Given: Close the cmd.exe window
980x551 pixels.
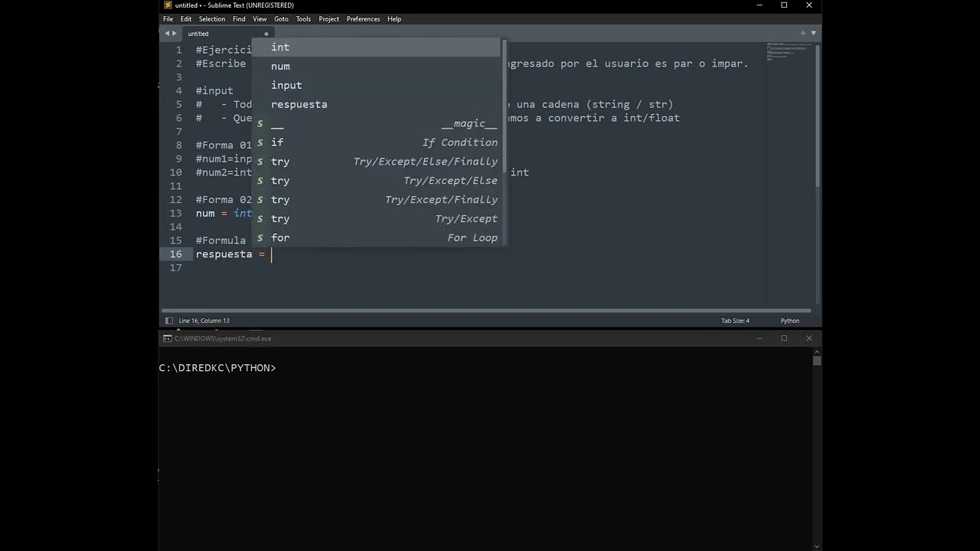Looking at the screenshot, I should pos(809,338).
